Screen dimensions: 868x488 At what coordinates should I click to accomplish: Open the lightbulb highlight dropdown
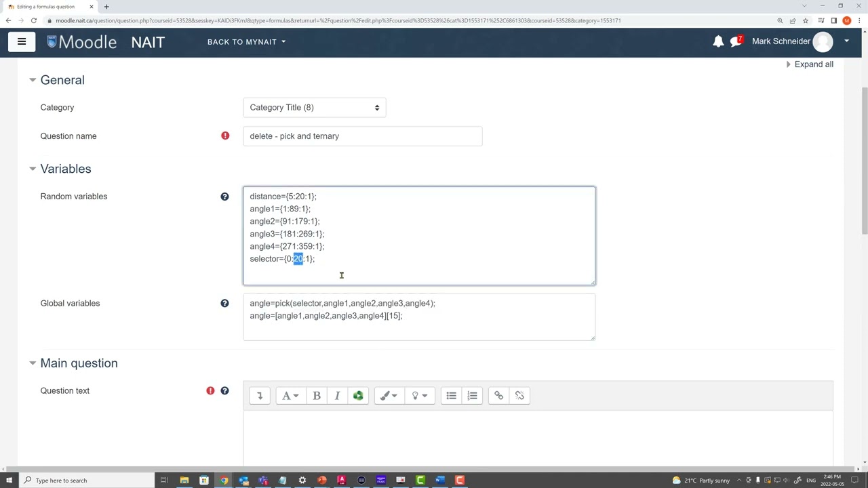click(420, 396)
